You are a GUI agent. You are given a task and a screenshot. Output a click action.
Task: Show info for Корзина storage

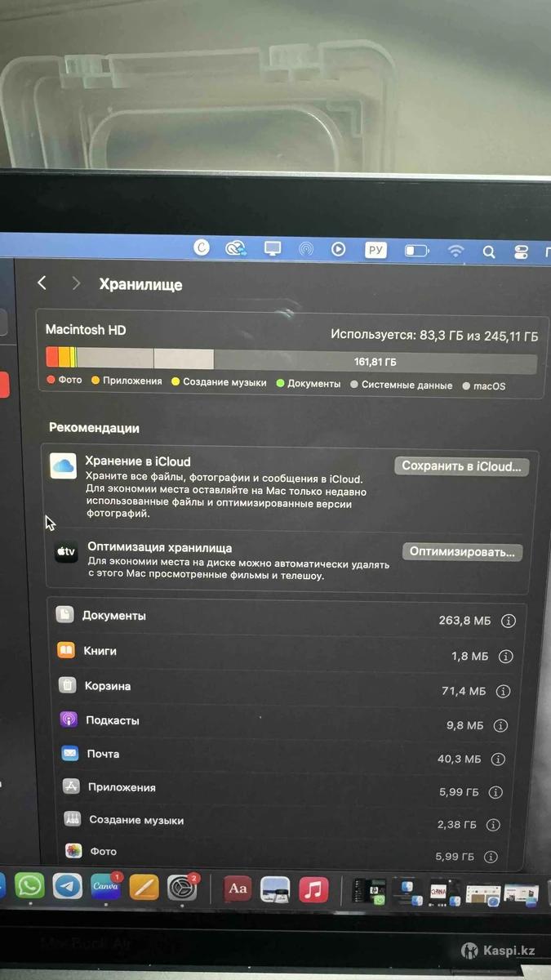tap(503, 691)
